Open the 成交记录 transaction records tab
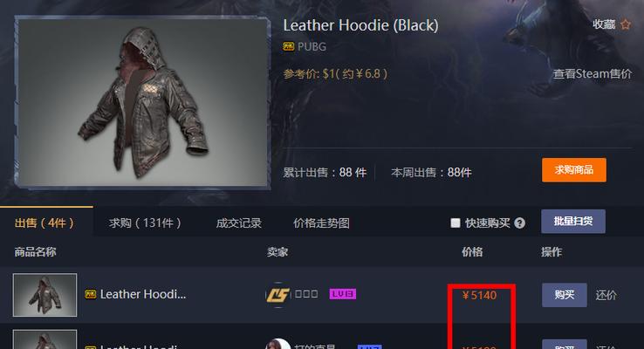The height and width of the screenshot is (349, 644). pyautogui.click(x=238, y=223)
